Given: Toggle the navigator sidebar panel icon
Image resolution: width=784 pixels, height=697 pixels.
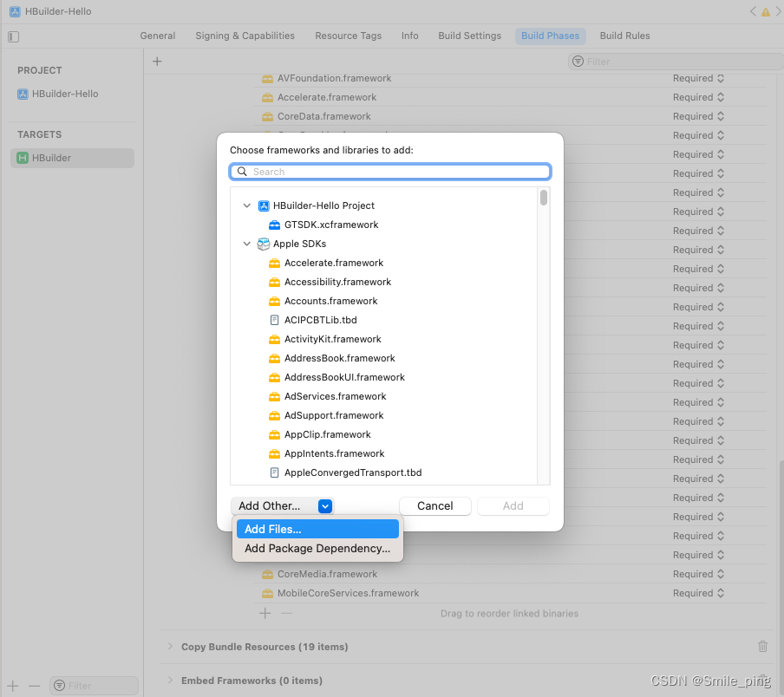Looking at the screenshot, I should [14, 36].
